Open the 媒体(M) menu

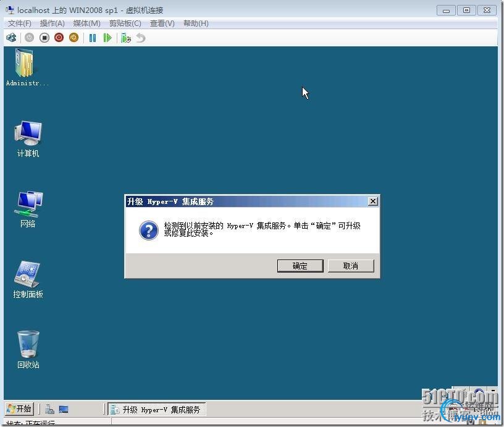tap(87, 23)
